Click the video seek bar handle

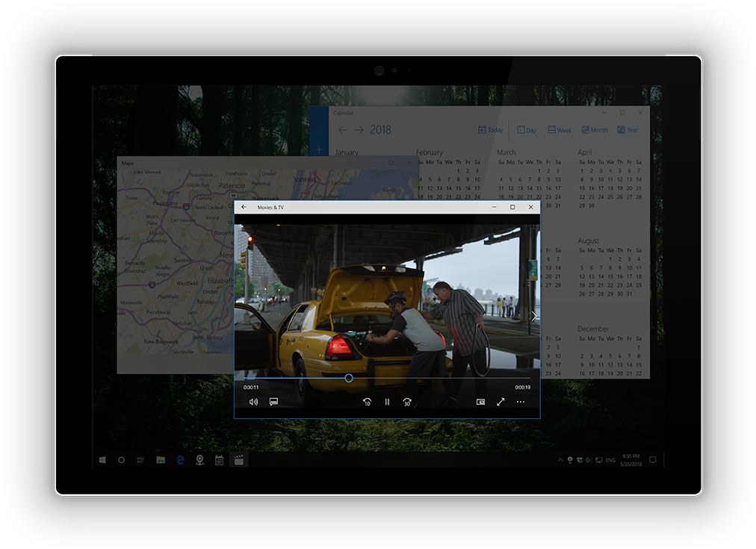click(349, 379)
